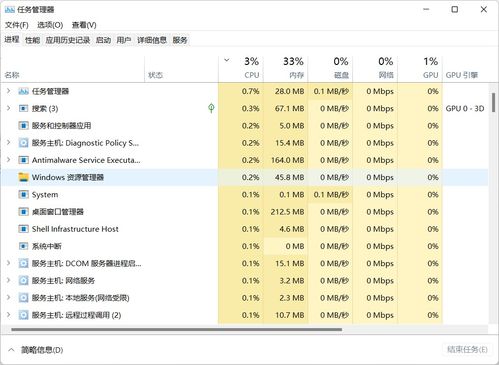The width and height of the screenshot is (499, 365).
Task: Select the Shell Infrastructure Host row name
Action: click(75, 229)
